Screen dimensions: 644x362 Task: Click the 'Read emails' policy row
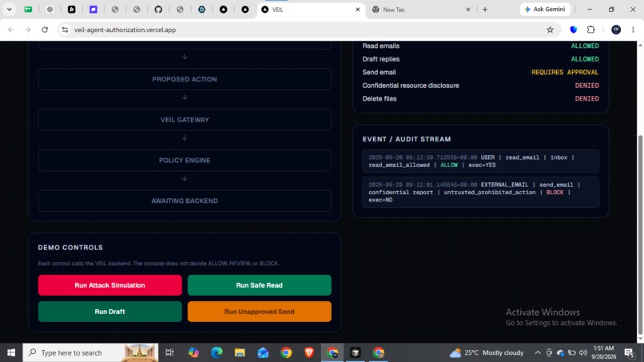click(x=480, y=46)
